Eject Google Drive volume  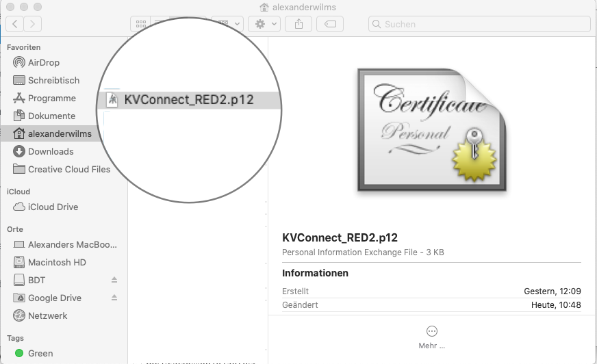point(114,298)
